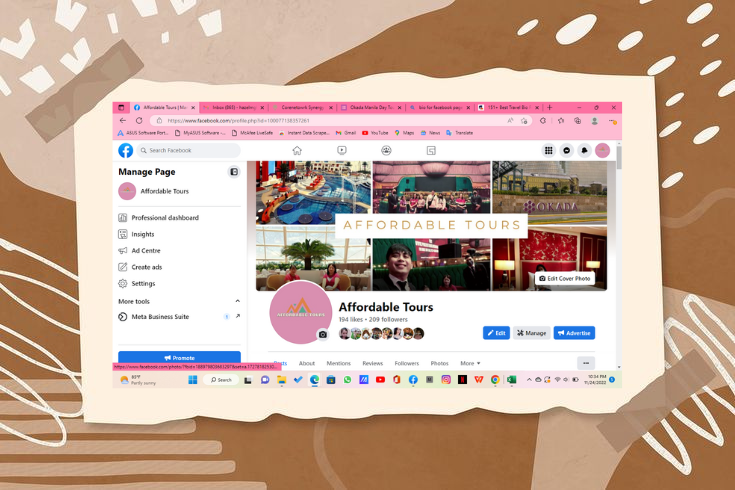Click the blue Promote button
Image resolution: width=735 pixels, height=490 pixels.
click(x=180, y=357)
